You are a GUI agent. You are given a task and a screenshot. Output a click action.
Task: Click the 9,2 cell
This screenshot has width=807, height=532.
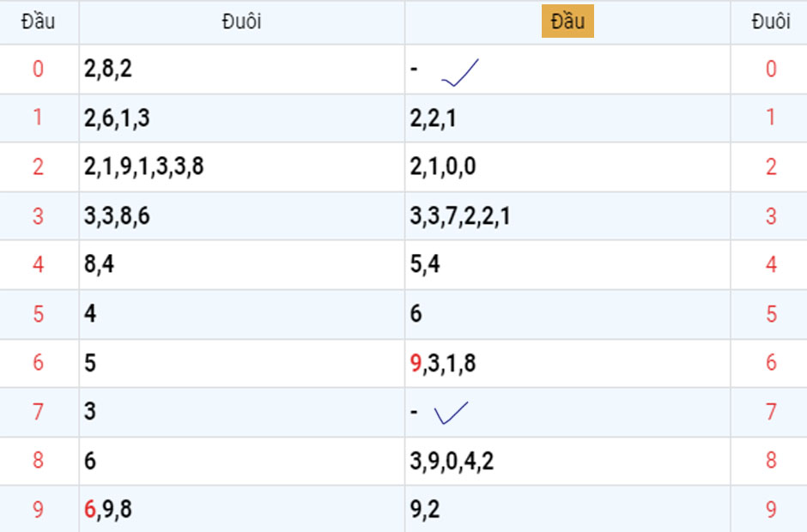coord(425,510)
